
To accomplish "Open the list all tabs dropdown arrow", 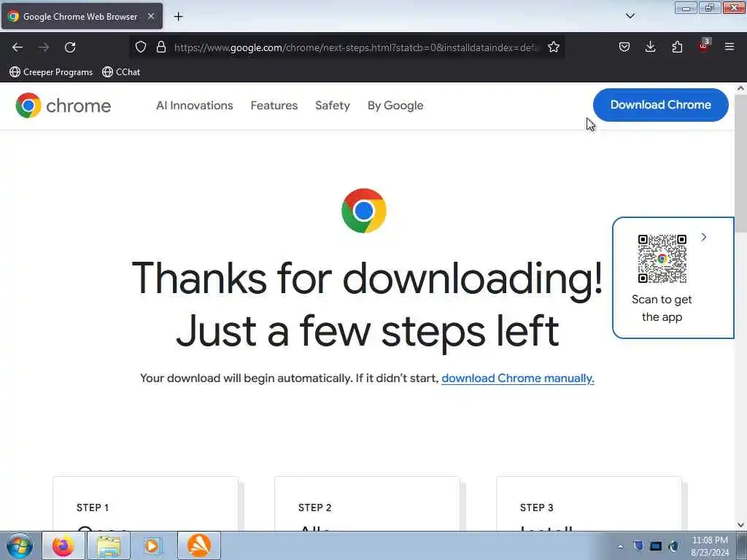I will click(x=630, y=16).
